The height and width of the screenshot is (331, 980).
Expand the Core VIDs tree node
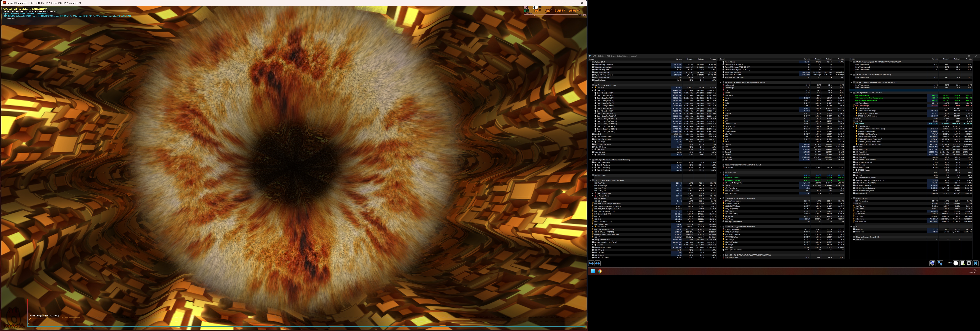click(x=593, y=88)
